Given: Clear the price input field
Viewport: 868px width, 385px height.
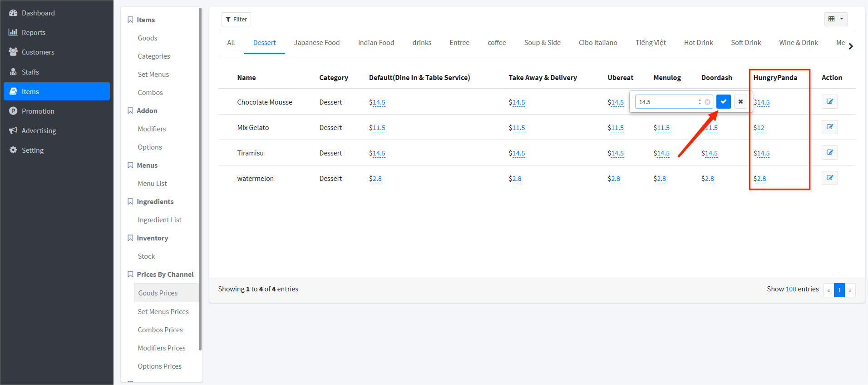Looking at the screenshot, I should (x=707, y=102).
